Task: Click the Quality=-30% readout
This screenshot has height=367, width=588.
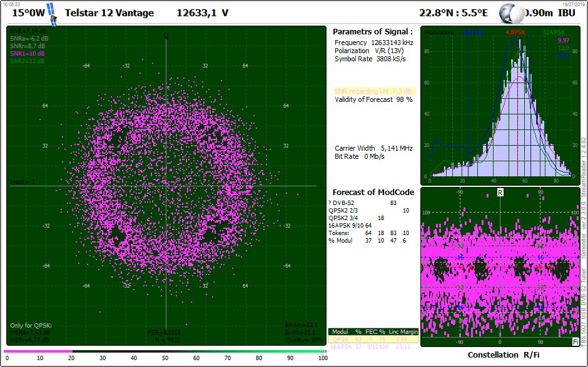Action: 304,340
